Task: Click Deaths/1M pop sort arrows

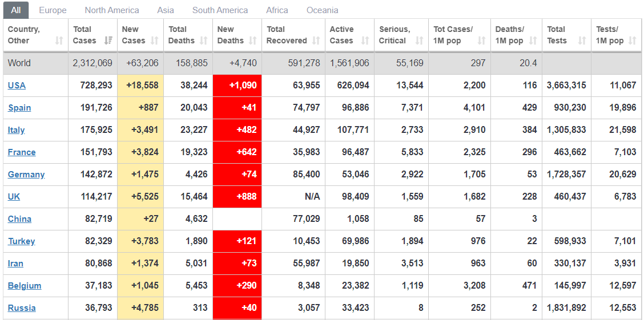Action: [x=533, y=40]
